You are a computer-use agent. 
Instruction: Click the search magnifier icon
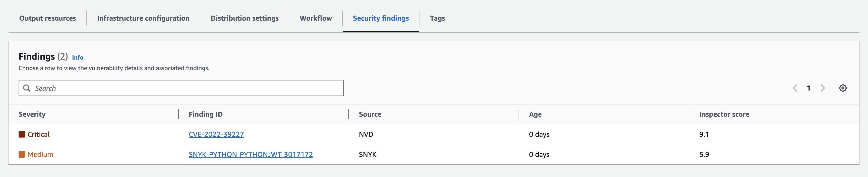27,88
